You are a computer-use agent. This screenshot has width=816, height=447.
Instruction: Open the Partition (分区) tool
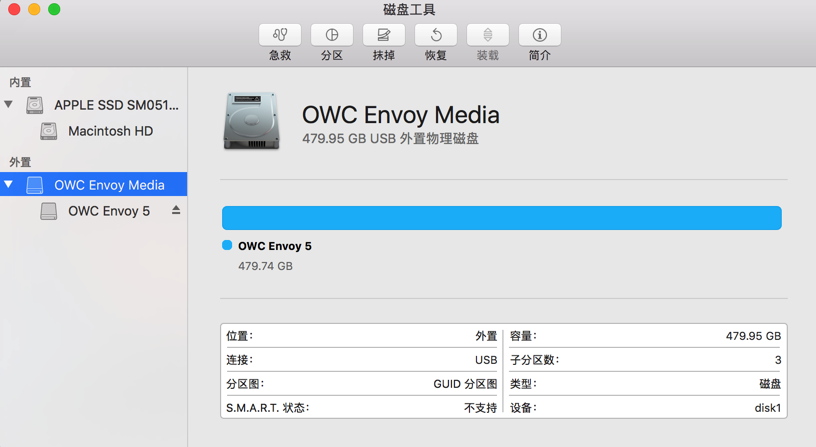(332, 35)
